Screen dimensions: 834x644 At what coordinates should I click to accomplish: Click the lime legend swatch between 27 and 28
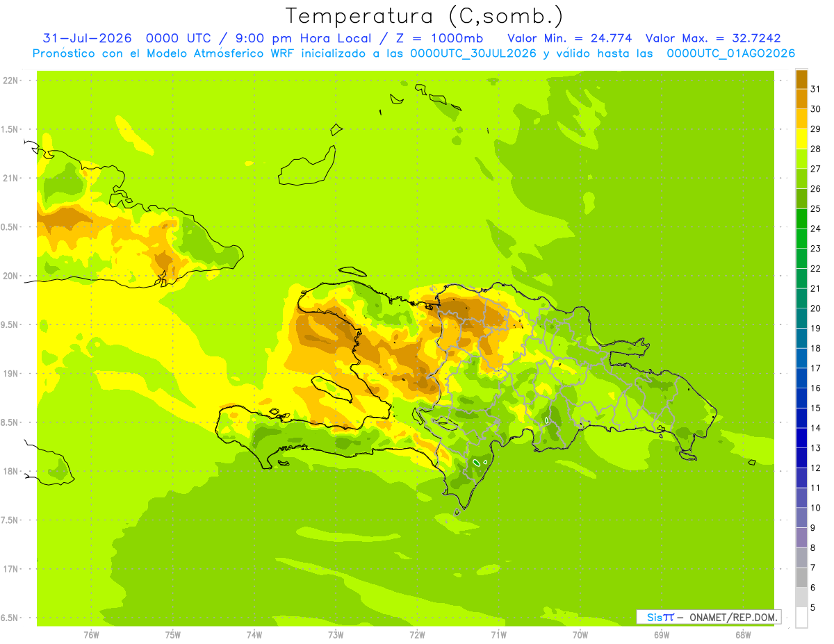[801, 159]
